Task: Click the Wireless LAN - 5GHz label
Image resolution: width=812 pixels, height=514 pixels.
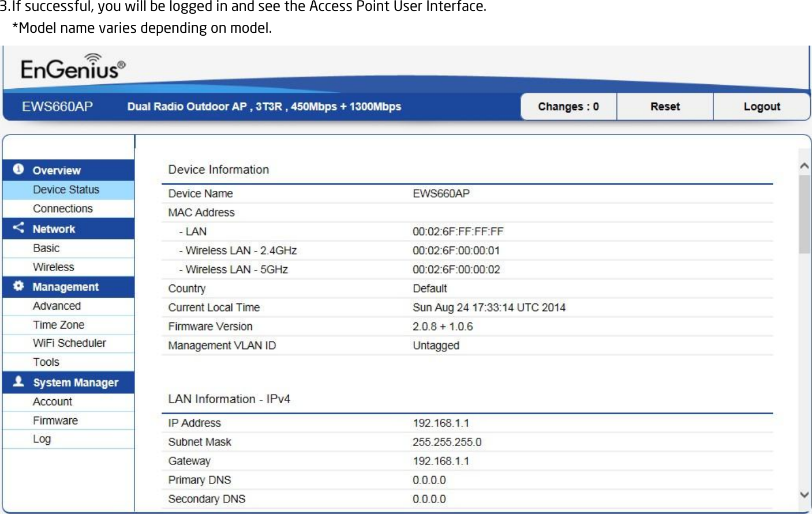Action: pos(233,270)
